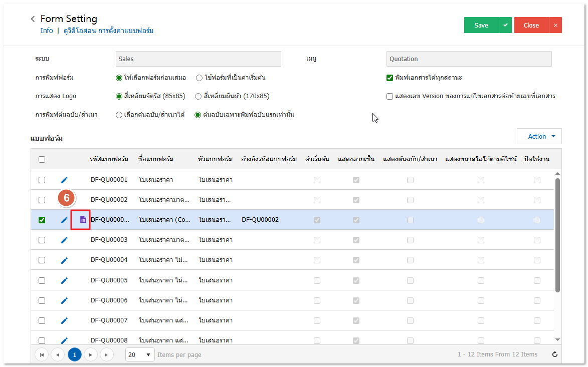Tick the checkbox for row DF-QU00003
This screenshot has height=367, width=588.
pyautogui.click(x=42, y=240)
